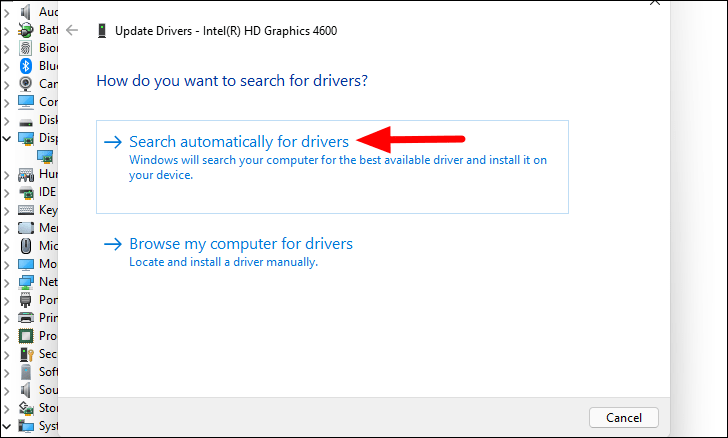Click the System devices icon in Sys row

[x=26, y=426]
